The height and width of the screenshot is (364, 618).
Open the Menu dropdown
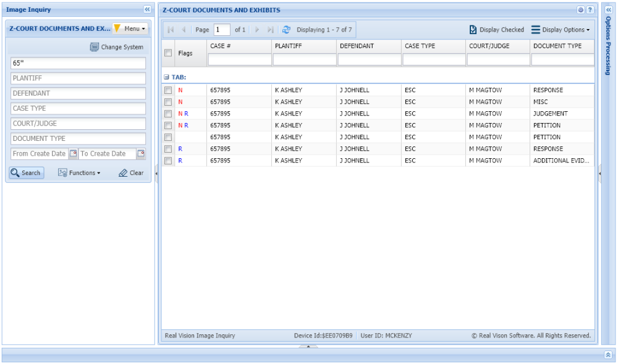click(130, 28)
